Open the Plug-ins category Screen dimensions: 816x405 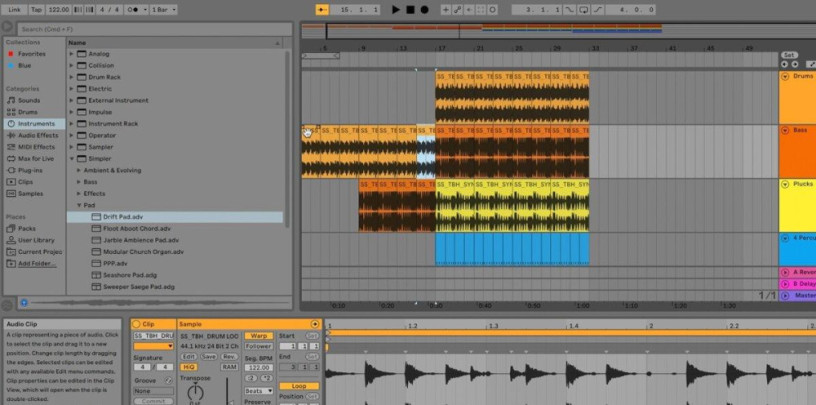pos(30,170)
